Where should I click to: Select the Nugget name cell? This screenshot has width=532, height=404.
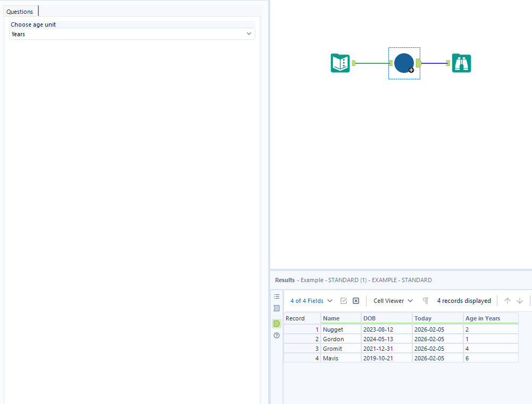340,329
